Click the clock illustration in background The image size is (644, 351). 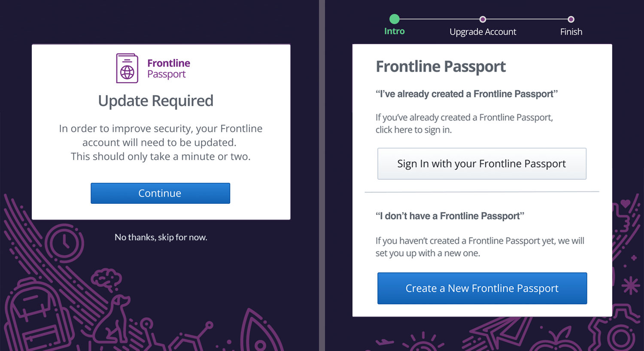click(64, 243)
